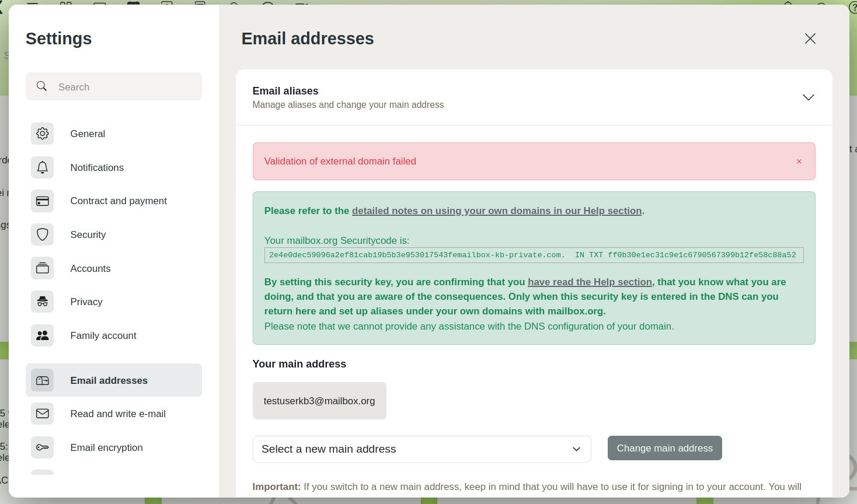
Task: Select the Contract and payment card icon
Action: 42,201
